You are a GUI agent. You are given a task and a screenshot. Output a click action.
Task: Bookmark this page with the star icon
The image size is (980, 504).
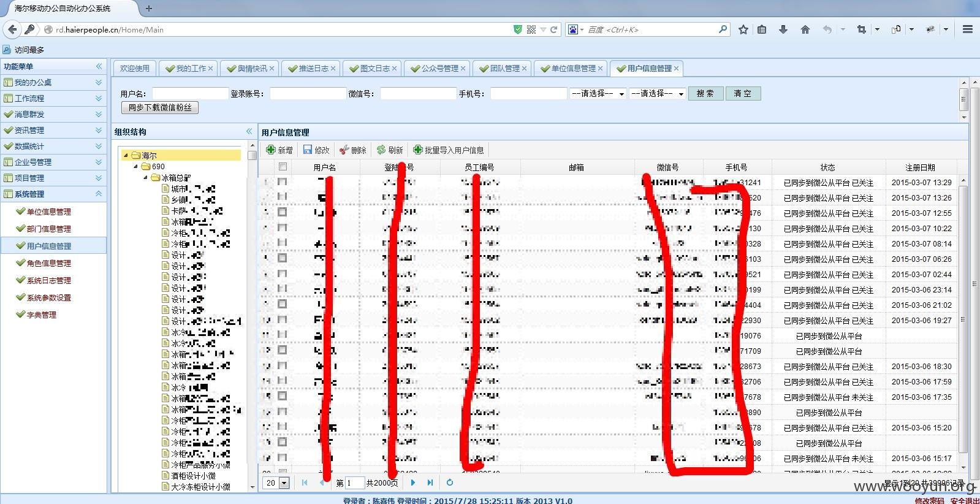pos(743,29)
